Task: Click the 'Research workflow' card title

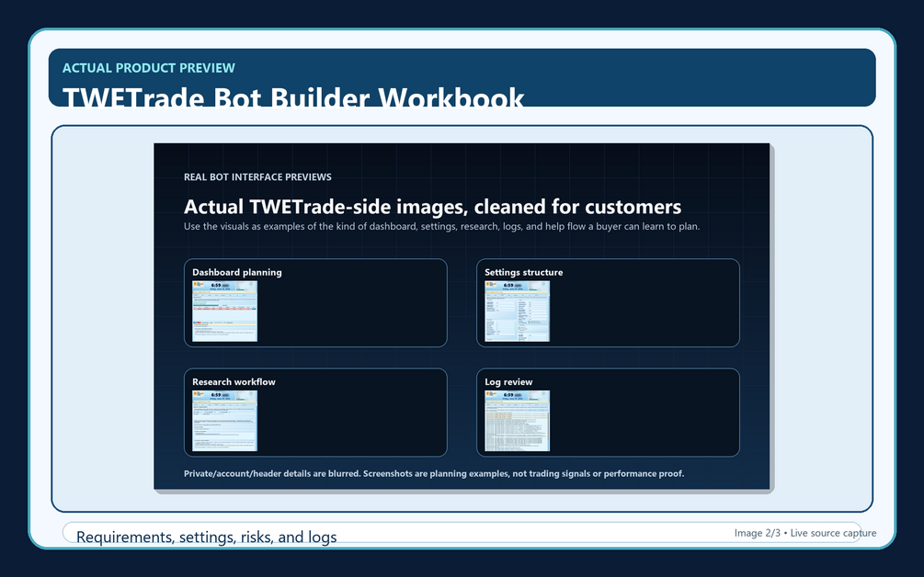Action: (234, 381)
